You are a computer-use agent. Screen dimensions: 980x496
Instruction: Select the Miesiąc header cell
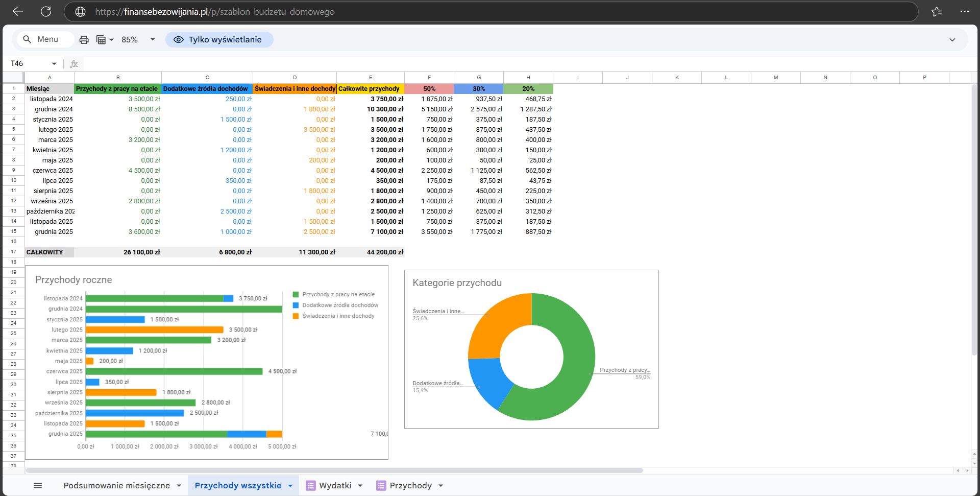(49, 89)
